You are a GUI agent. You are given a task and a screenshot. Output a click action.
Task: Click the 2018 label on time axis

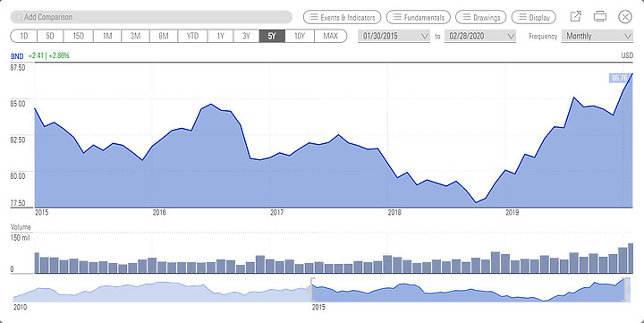(x=394, y=212)
